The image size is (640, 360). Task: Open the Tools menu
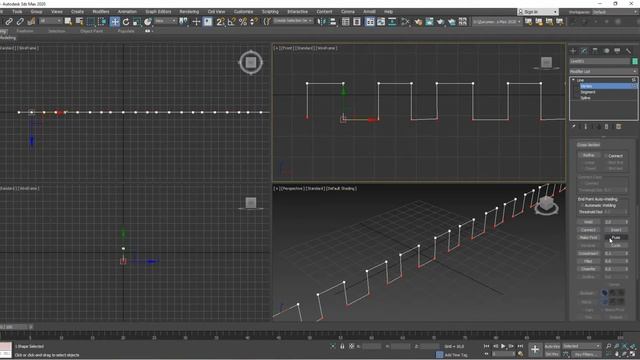point(17,12)
